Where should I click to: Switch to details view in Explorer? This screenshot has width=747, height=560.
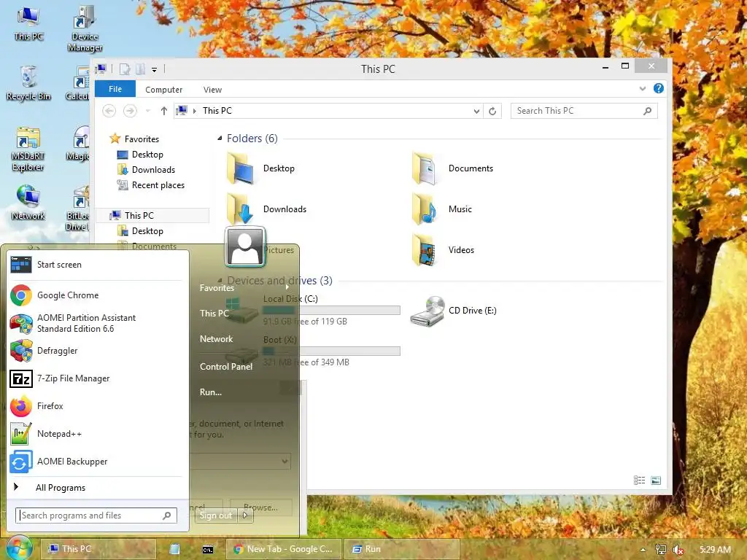pyautogui.click(x=639, y=481)
